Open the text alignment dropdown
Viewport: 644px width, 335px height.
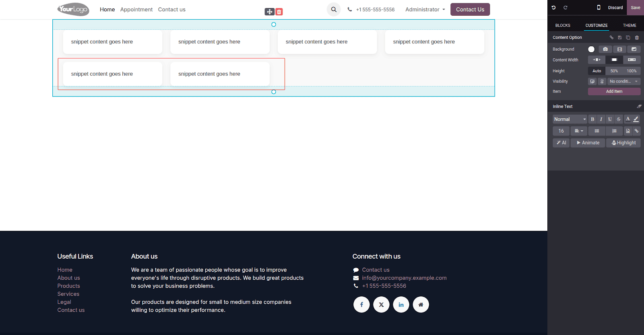[x=579, y=131]
